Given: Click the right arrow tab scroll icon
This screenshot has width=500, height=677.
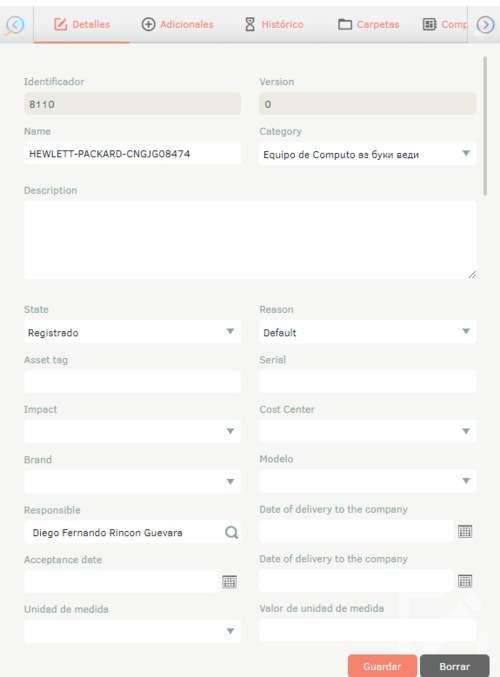Looking at the screenshot, I should [x=485, y=25].
